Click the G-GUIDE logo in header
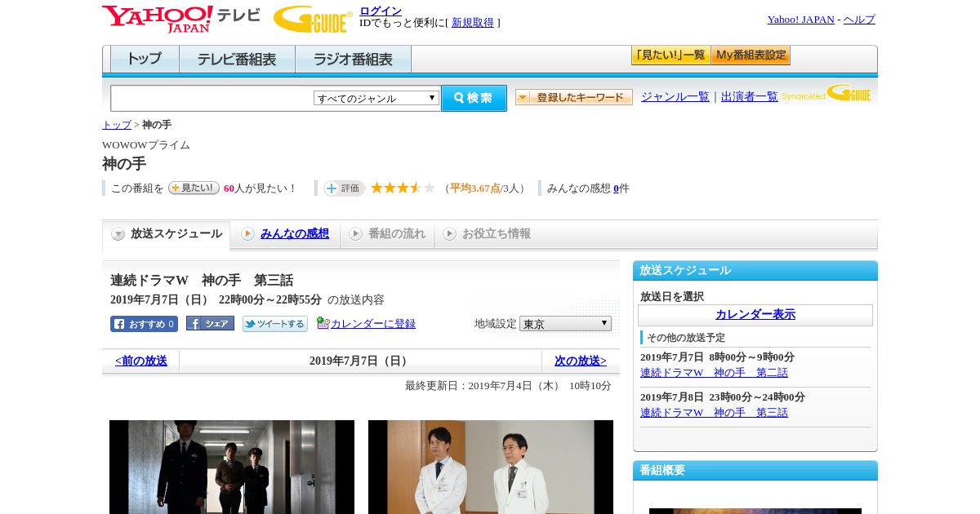 click(x=312, y=20)
